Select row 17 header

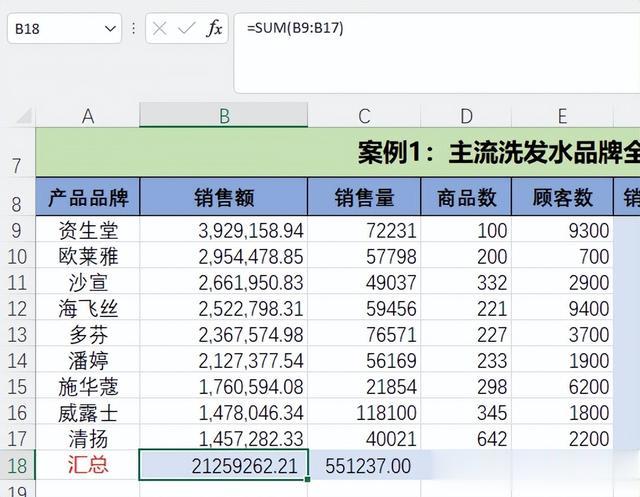(x=18, y=437)
